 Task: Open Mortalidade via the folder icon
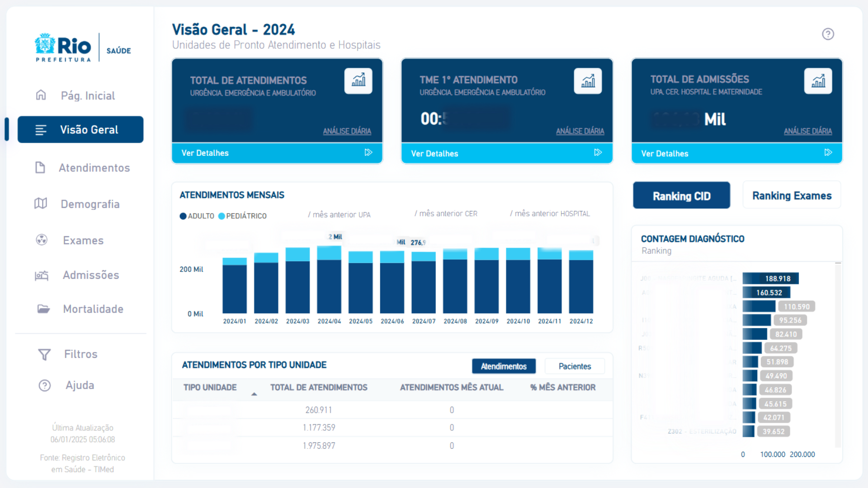click(x=41, y=309)
